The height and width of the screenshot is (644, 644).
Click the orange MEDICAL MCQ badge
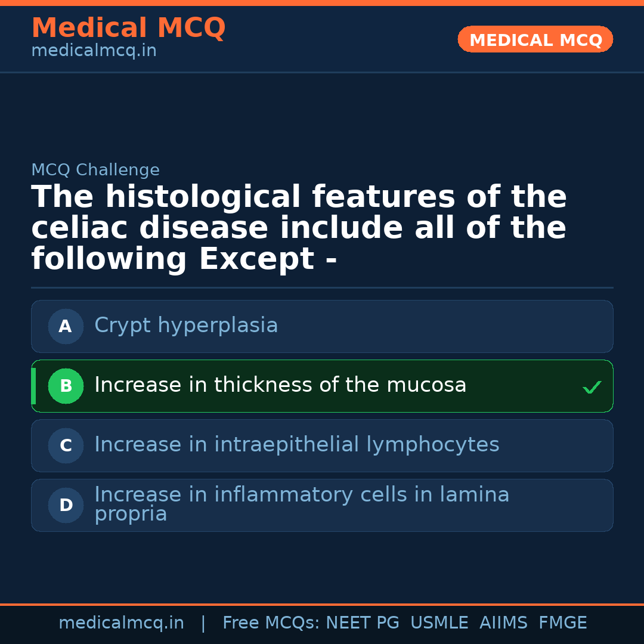pos(535,39)
